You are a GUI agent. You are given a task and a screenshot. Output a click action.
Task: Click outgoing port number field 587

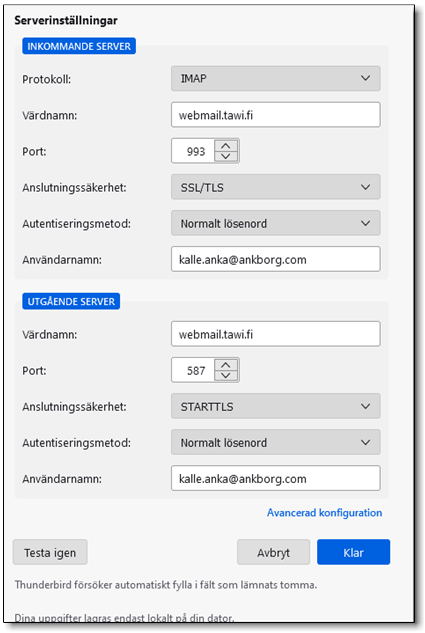point(194,370)
